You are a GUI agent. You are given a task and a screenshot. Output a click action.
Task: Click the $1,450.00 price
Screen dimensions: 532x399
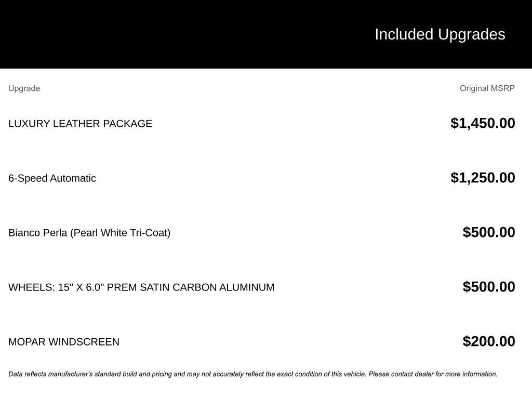pyautogui.click(x=483, y=123)
